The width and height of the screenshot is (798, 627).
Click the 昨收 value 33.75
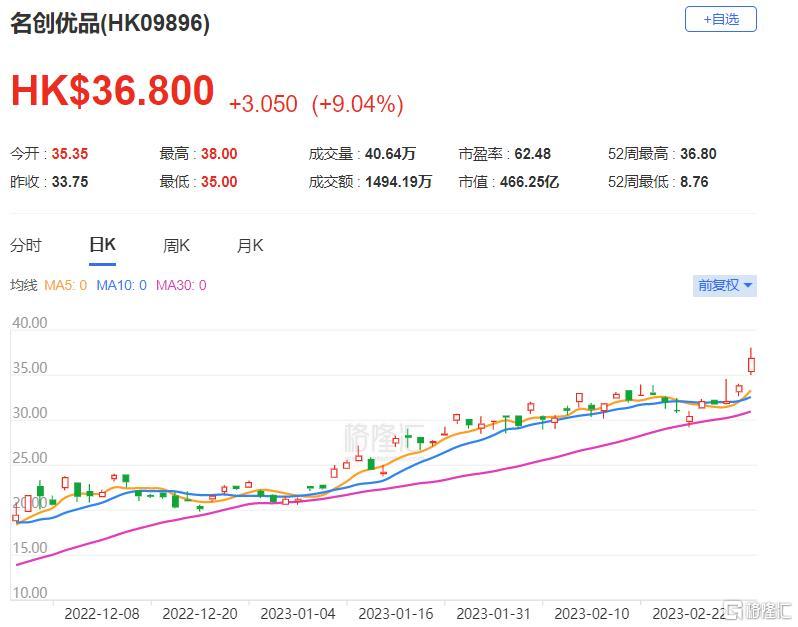[70, 182]
